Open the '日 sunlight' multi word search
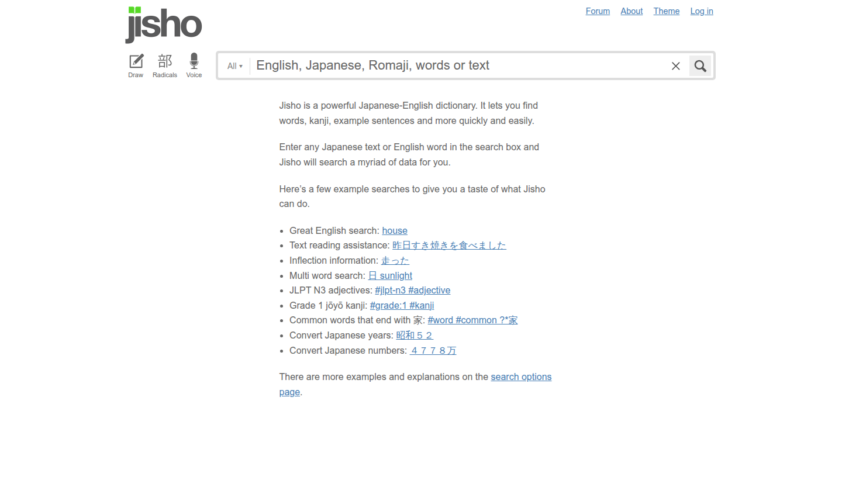 [390, 276]
